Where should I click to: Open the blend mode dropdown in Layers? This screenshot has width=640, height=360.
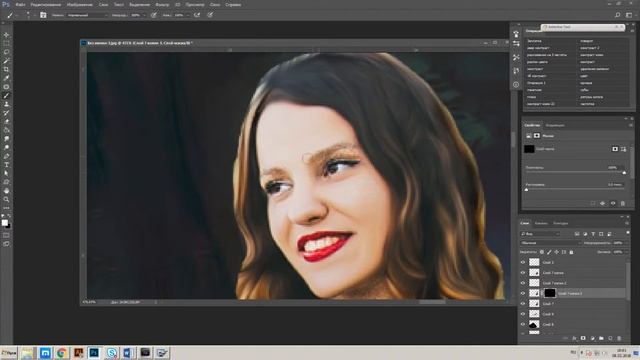click(x=551, y=243)
